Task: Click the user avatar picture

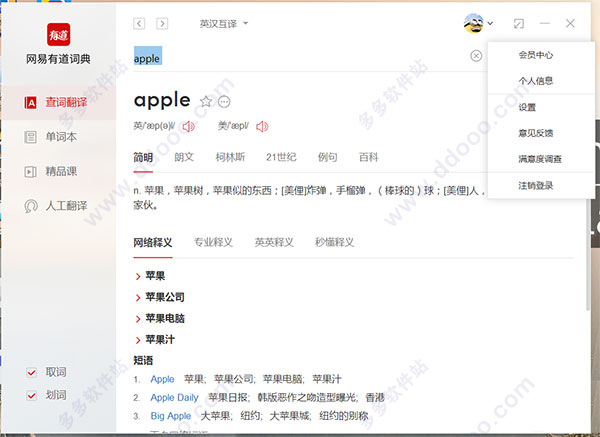Action: [x=473, y=23]
